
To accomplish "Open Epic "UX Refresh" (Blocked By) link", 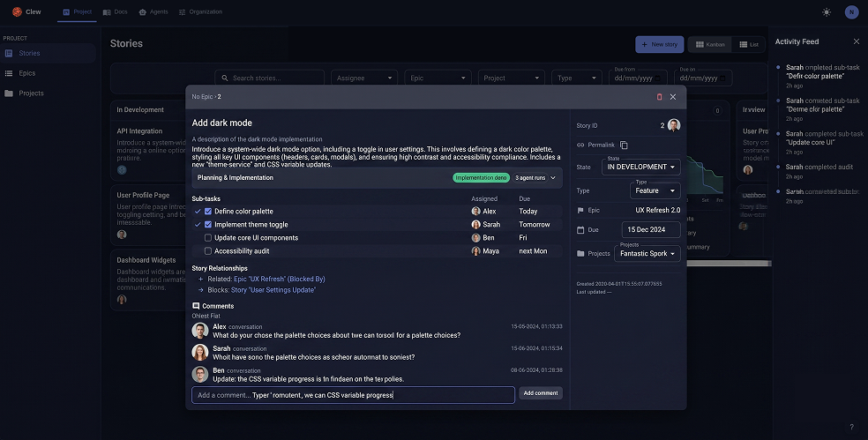I will click(x=280, y=279).
